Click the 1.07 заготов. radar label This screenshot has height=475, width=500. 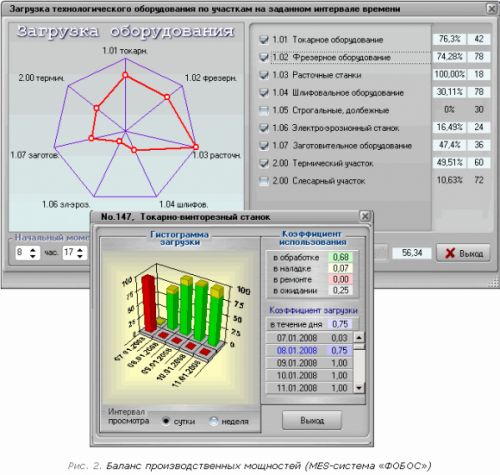(x=35, y=155)
